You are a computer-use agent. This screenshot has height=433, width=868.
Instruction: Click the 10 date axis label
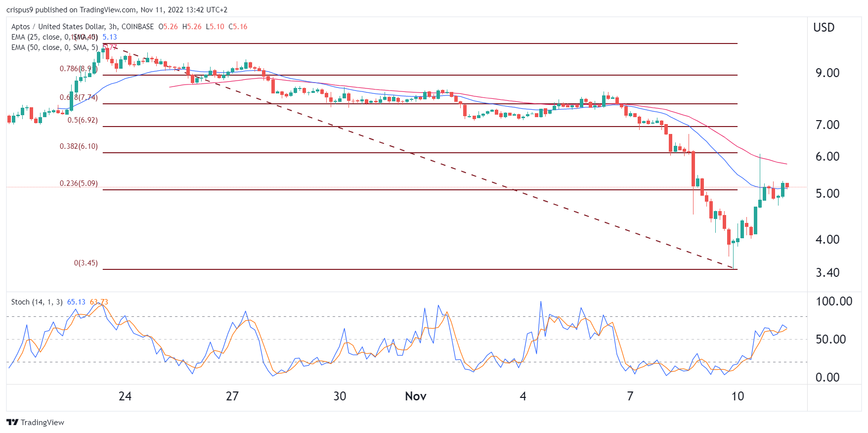coord(738,396)
